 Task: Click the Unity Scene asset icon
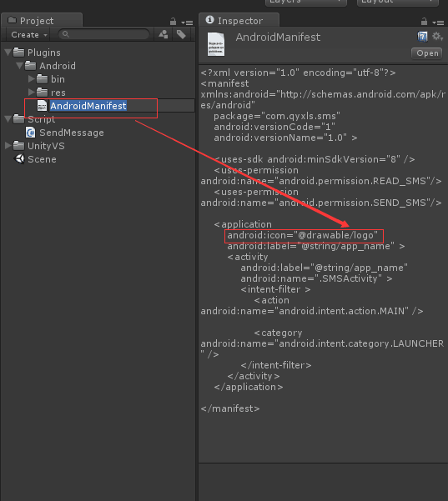(19, 158)
